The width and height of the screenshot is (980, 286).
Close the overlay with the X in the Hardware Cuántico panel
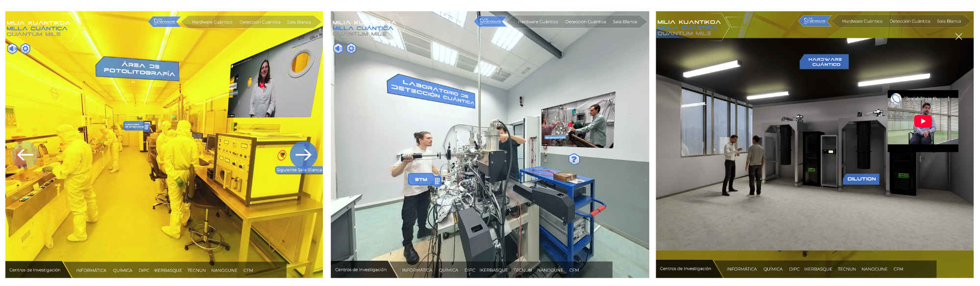[958, 37]
